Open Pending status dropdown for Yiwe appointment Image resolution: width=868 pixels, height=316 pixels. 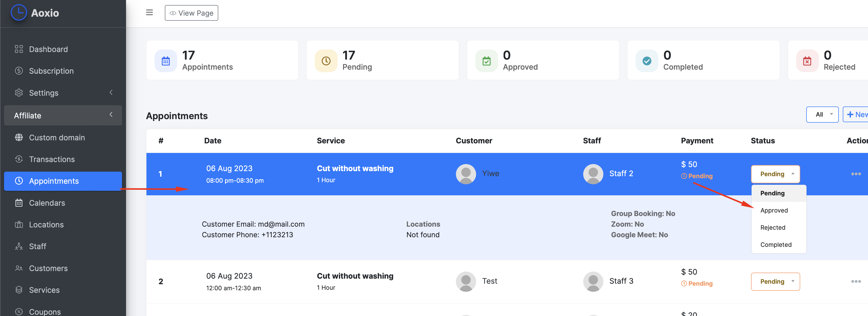775,174
